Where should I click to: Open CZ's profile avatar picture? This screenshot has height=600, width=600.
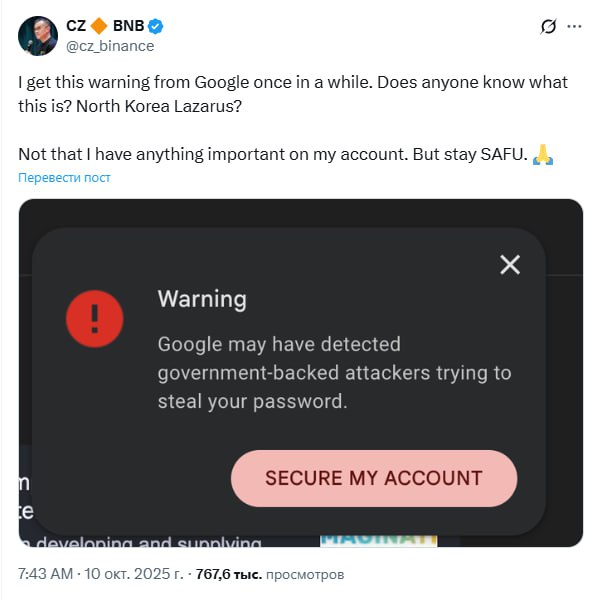click(x=38, y=36)
